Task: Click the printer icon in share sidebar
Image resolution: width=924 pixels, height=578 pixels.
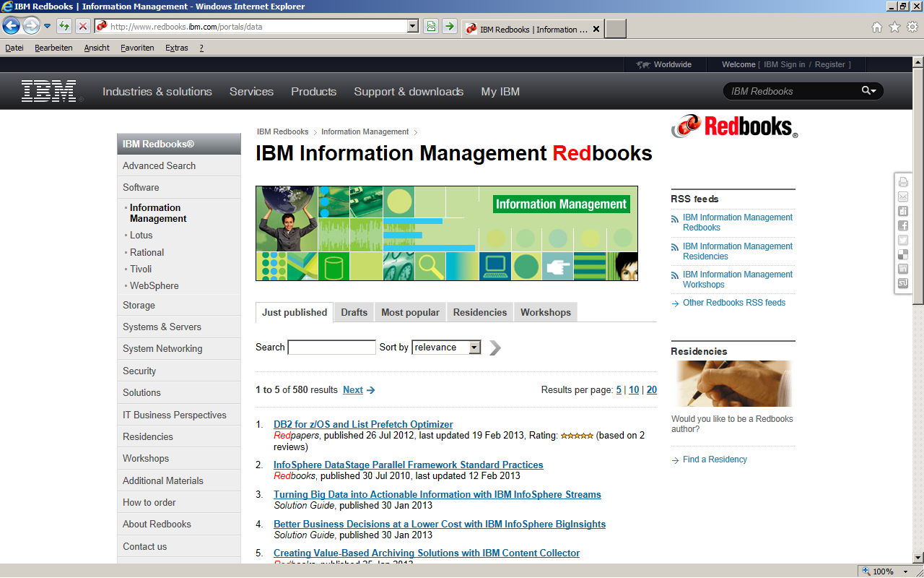Action: pyautogui.click(x=903, y=182)
